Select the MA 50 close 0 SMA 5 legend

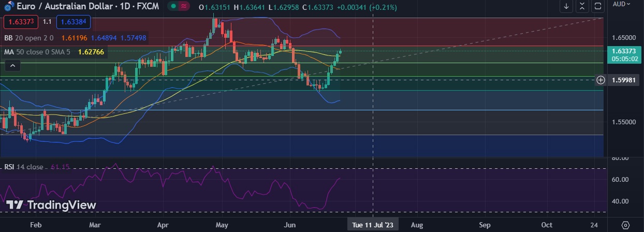pos(37,52)
